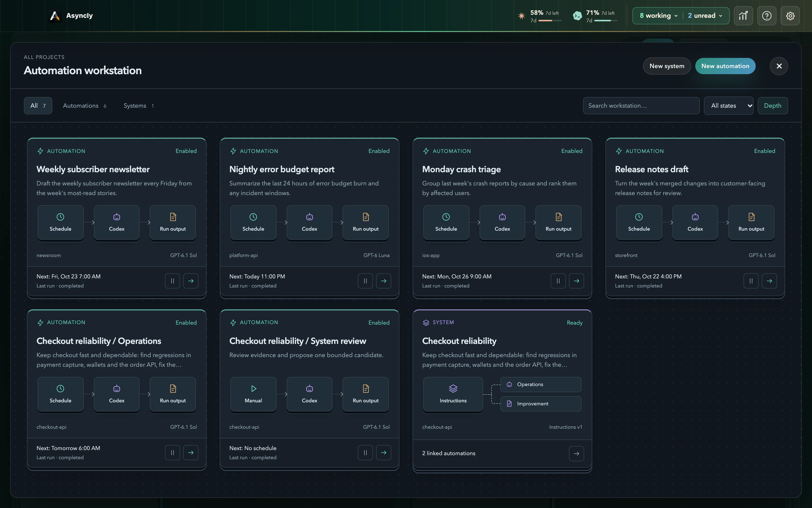Click the New system button
Viewport: 812px width, 508px height.
(667, 66)
